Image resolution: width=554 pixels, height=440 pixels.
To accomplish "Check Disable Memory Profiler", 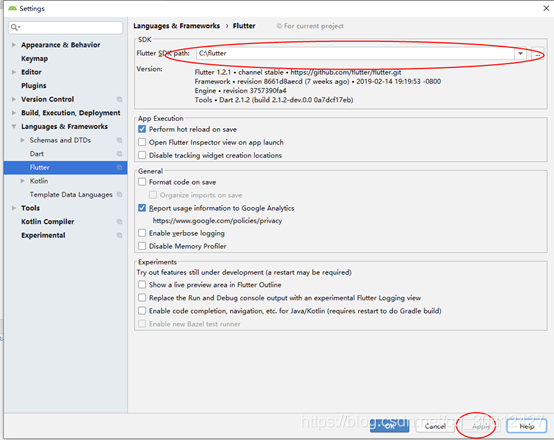I will [x=142, y=246].
